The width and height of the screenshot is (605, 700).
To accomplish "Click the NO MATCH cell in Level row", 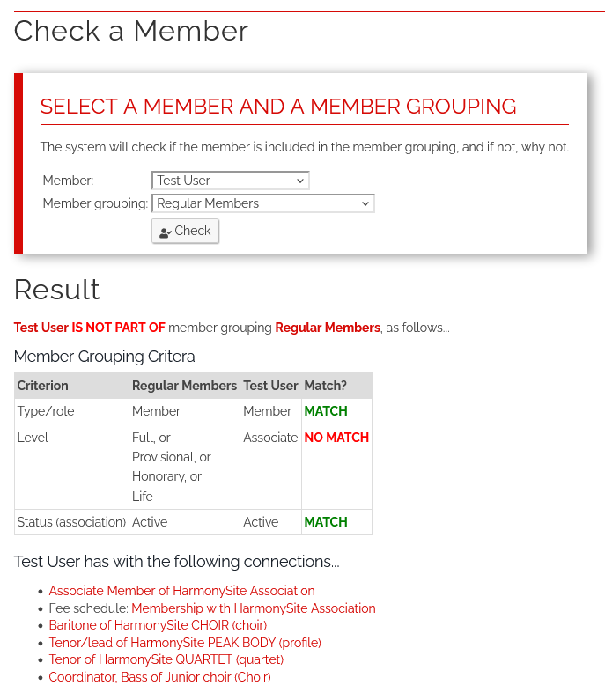I will point(336,438).
